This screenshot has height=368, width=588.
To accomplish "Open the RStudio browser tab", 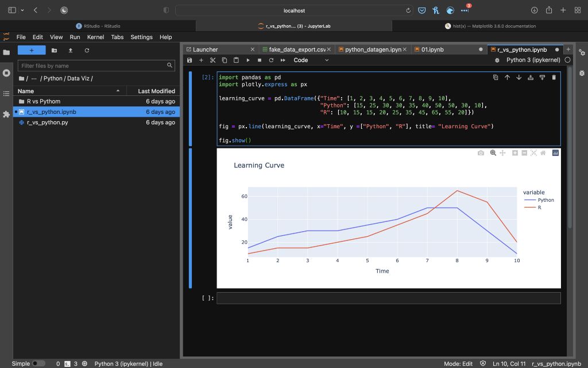I will (98, 26).
